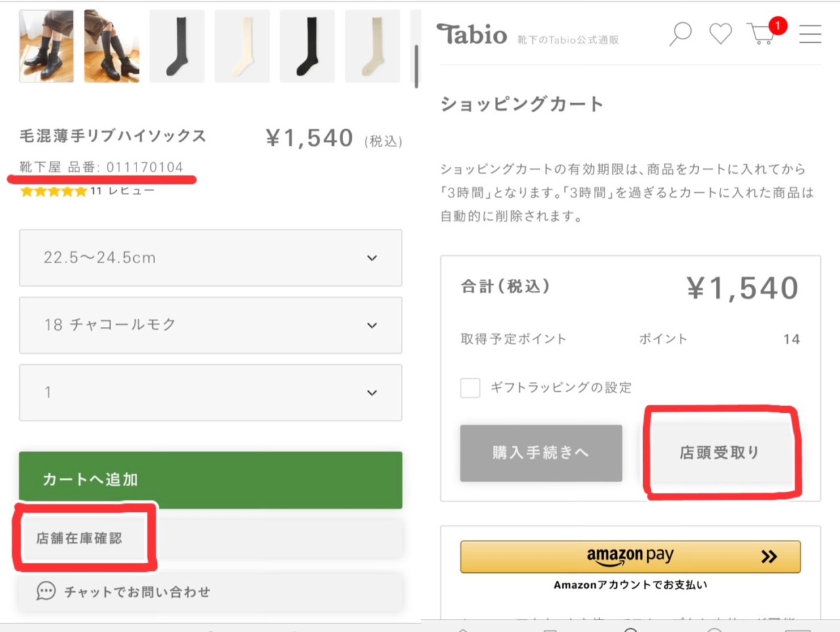This screenshot has height=632, width=840.
Task: Click the 店舗在庫確認 button
Action: click(x=79, y=538)
